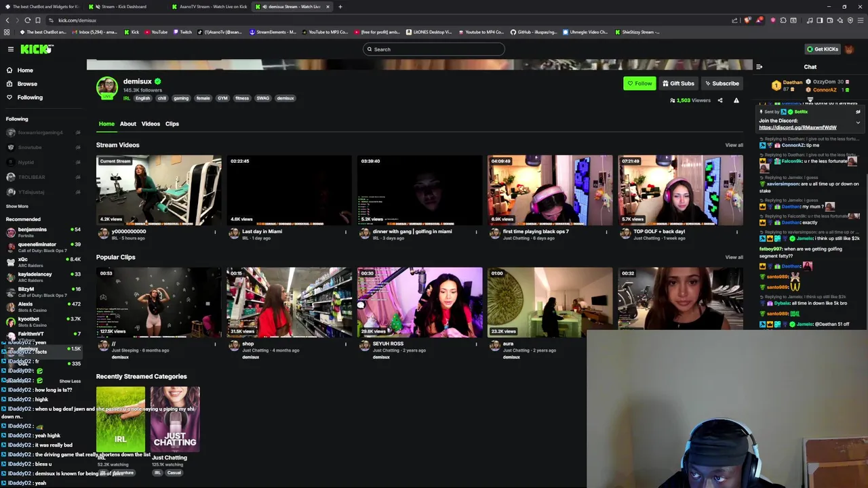The image size is (868, 488).
Task: Open the user profile avatar menu
Action: click(849, 49)
